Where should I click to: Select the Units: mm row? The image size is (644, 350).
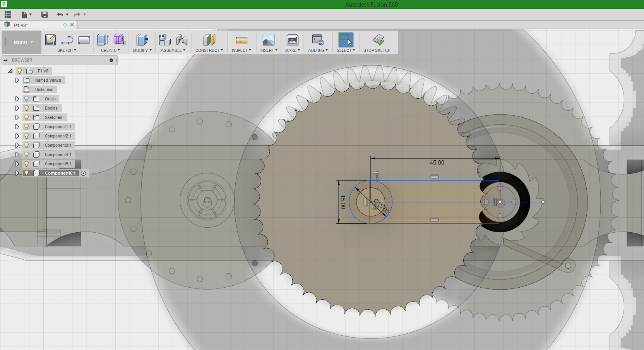pos(40,89)
